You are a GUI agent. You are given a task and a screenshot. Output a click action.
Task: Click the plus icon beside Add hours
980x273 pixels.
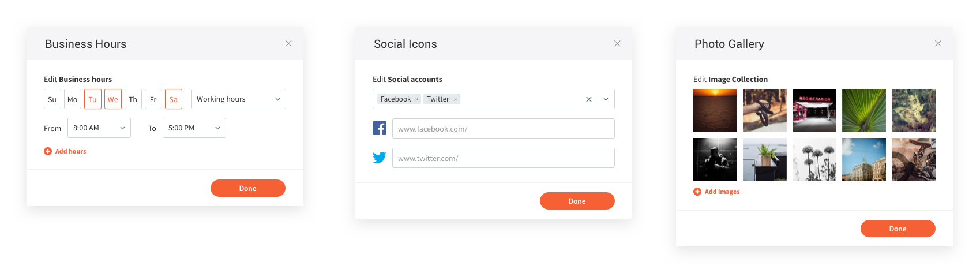(48, 151)
